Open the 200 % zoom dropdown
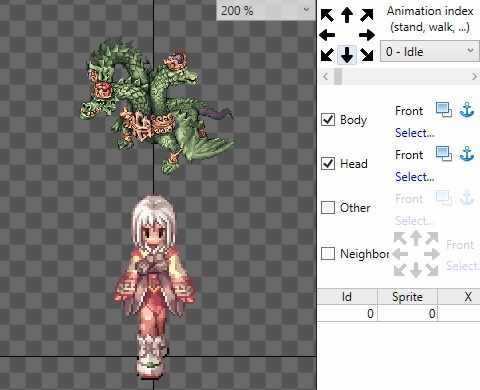Screen dimensions: 480x390 [266, 10]
